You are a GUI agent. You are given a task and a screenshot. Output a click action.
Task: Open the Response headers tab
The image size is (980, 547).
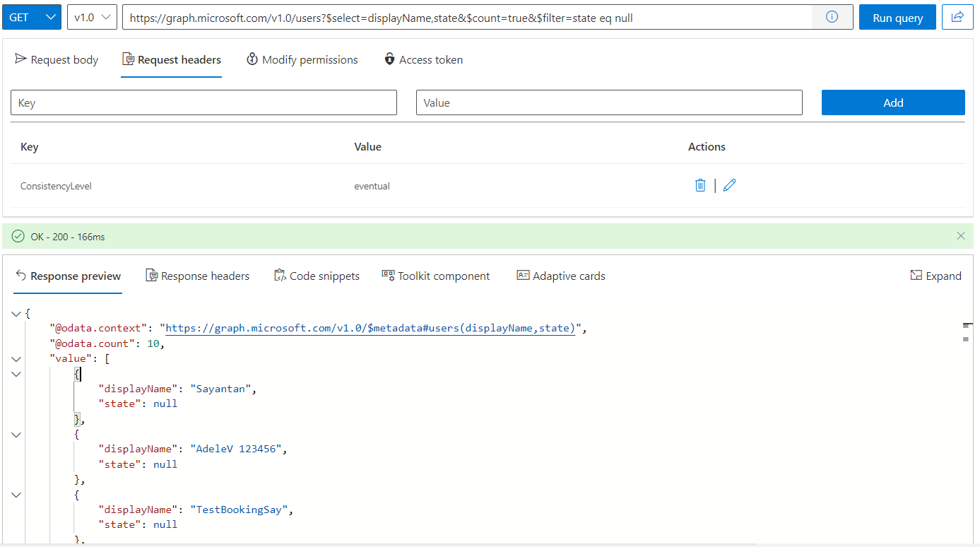[x=198, y=276]
